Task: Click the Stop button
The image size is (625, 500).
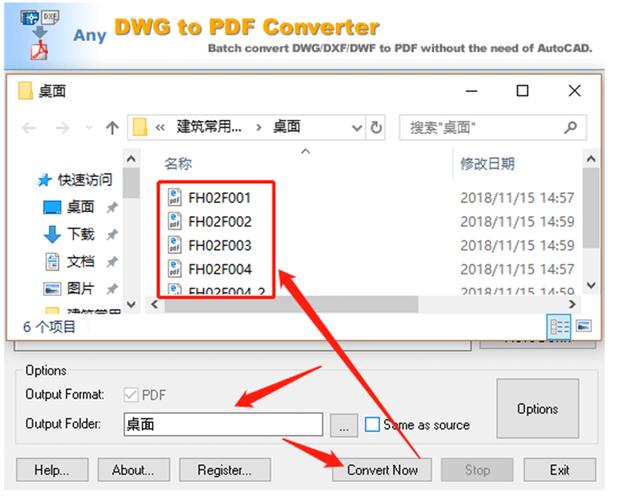Action: pos(477,470)
